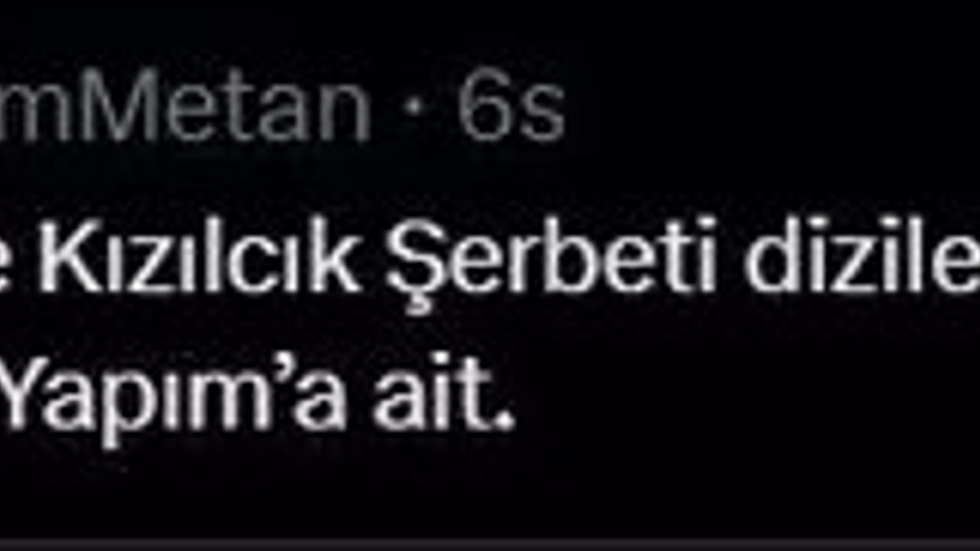Click the gray strip along the bottom edge

490,544
